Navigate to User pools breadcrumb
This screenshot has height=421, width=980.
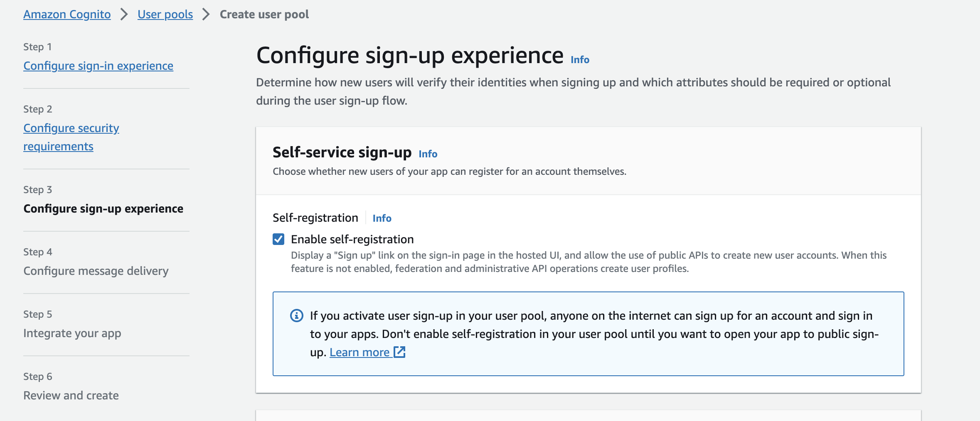click(x=165, y=15)
